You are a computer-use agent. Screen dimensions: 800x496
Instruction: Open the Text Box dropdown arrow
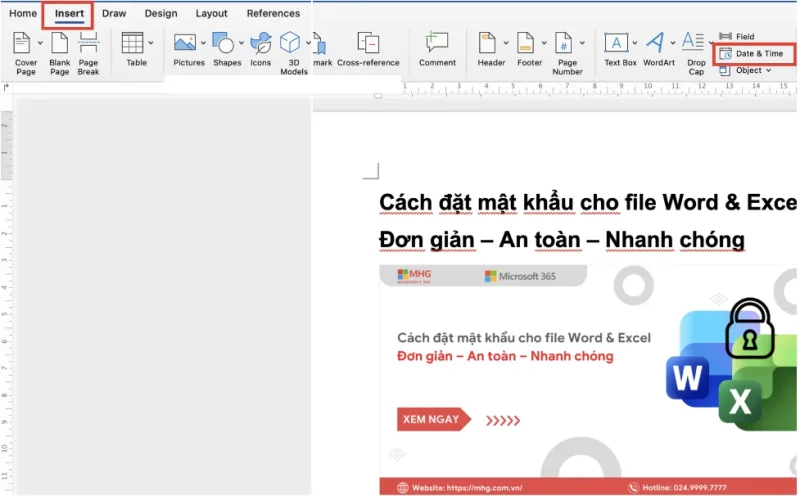click(x=635, y=43)
